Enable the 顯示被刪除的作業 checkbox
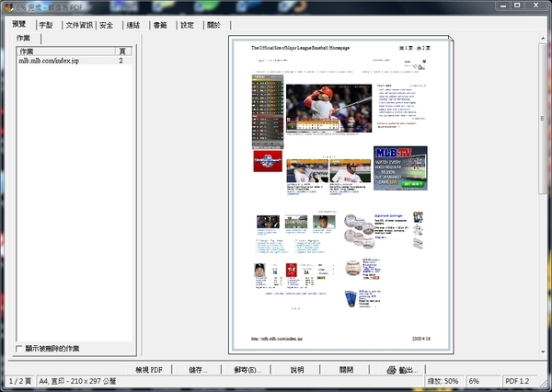 point(20,349)
